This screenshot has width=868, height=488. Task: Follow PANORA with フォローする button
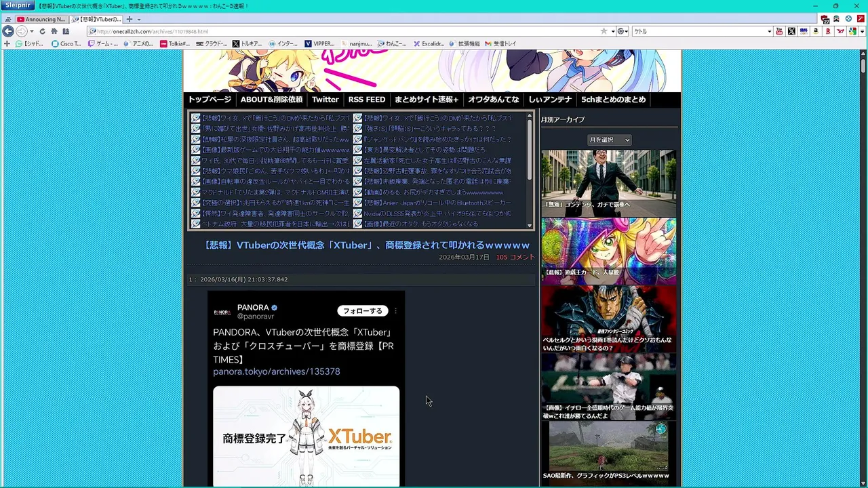(x=363, y=311)
